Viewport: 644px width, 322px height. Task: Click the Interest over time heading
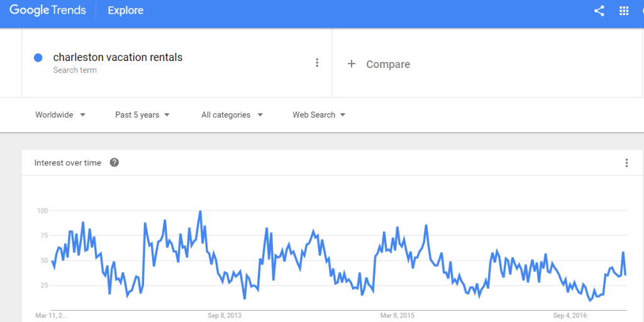click(67, 163)
